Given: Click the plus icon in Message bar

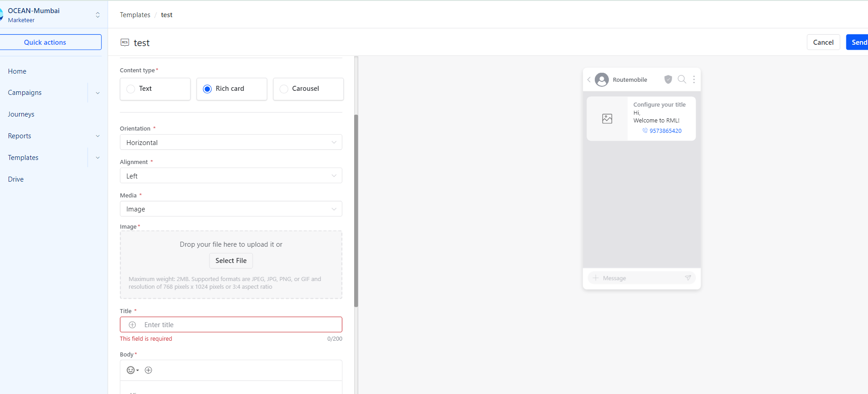Looking at the screenshot, I should tap(596, 278).
